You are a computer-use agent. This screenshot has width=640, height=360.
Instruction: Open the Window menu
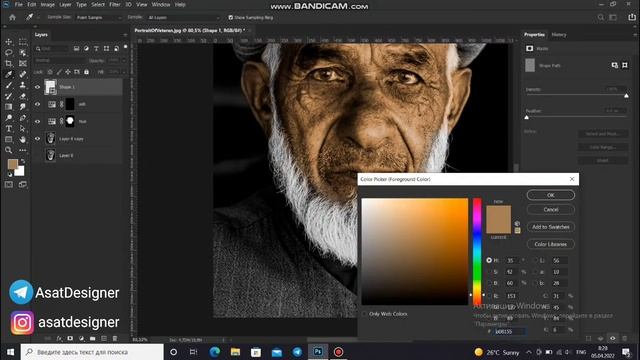click(161, 4)
